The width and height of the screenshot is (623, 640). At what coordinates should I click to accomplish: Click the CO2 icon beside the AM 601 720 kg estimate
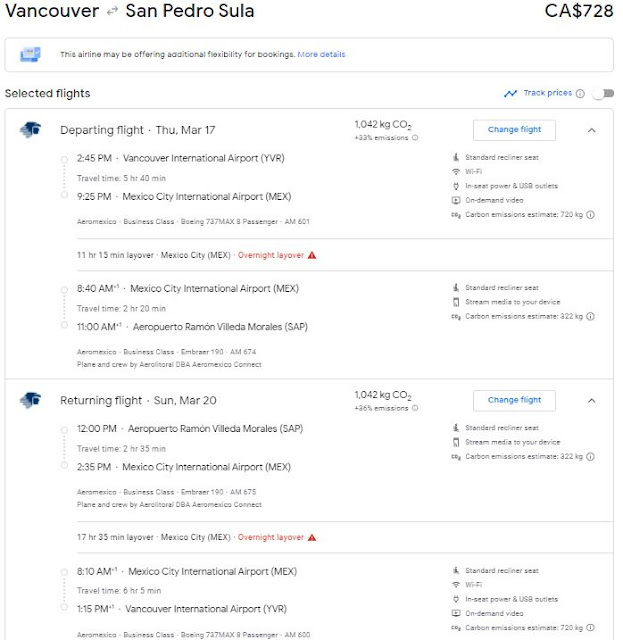pos(456,215)
